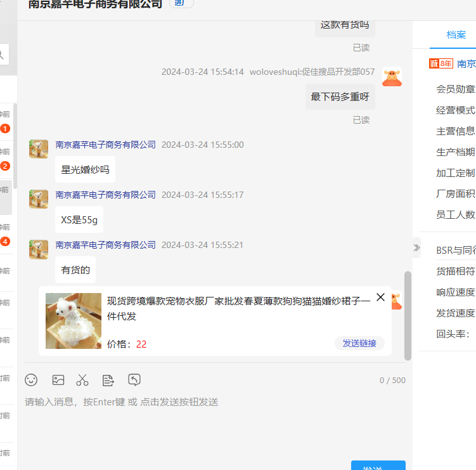This screenshot has height=470, width=476.
Task: Click the search magnifier icon at left
Action: pyautogui.click(x=3, y=55)
